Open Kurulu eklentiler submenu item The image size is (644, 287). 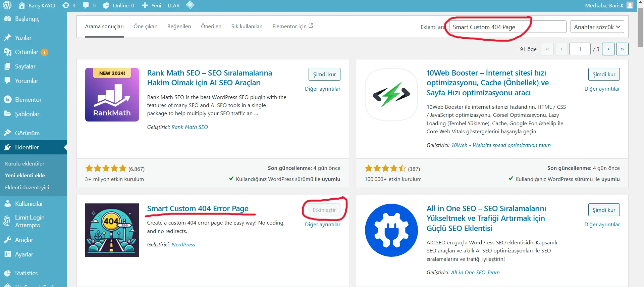(24, 163)
